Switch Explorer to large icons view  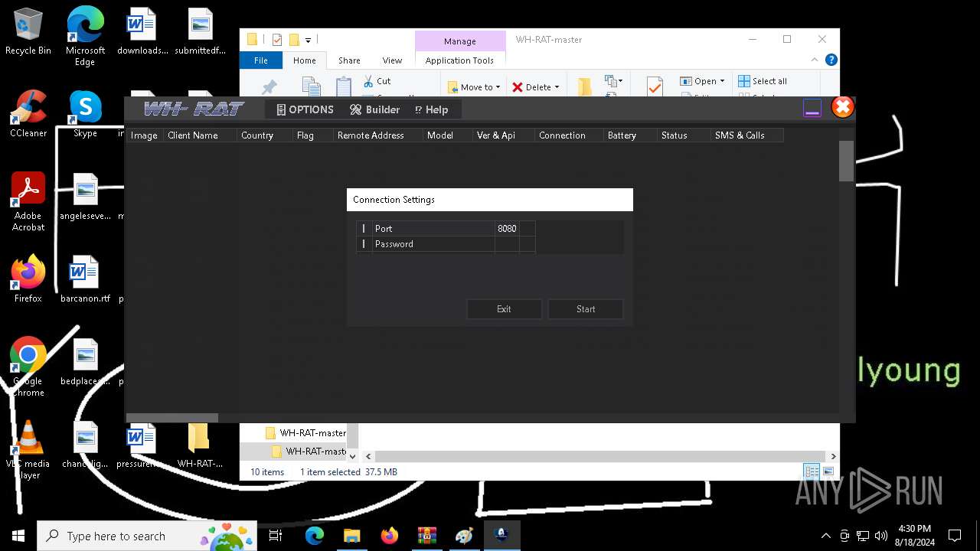[828, 471]
